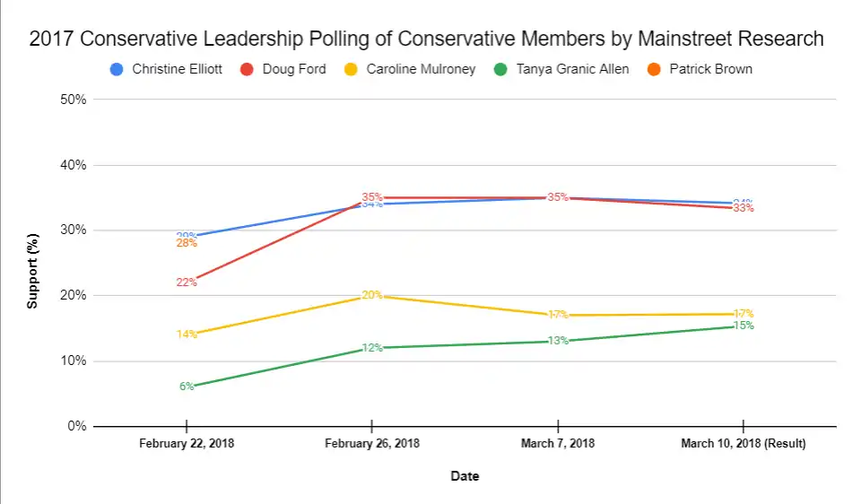Image resolution: width=853 pixels, height=504 pixels.
Task: Click the green 15% result data label
Action: (x=744, y=326)
